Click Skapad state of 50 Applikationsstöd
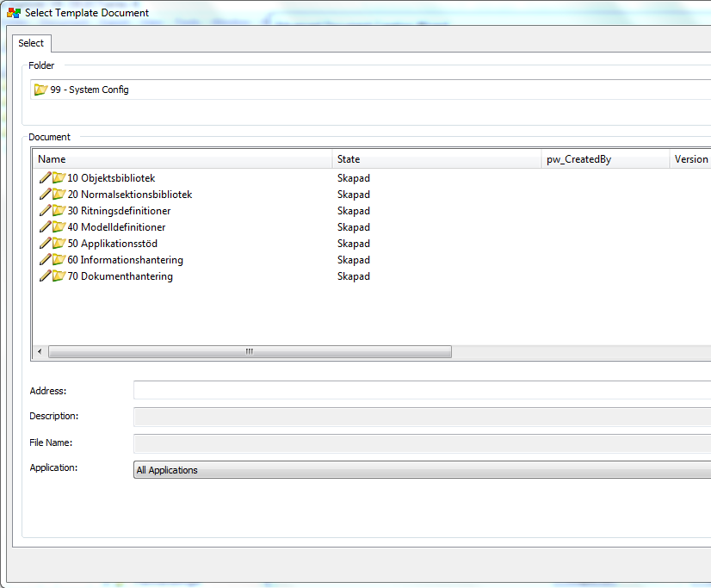 [354, 243]
